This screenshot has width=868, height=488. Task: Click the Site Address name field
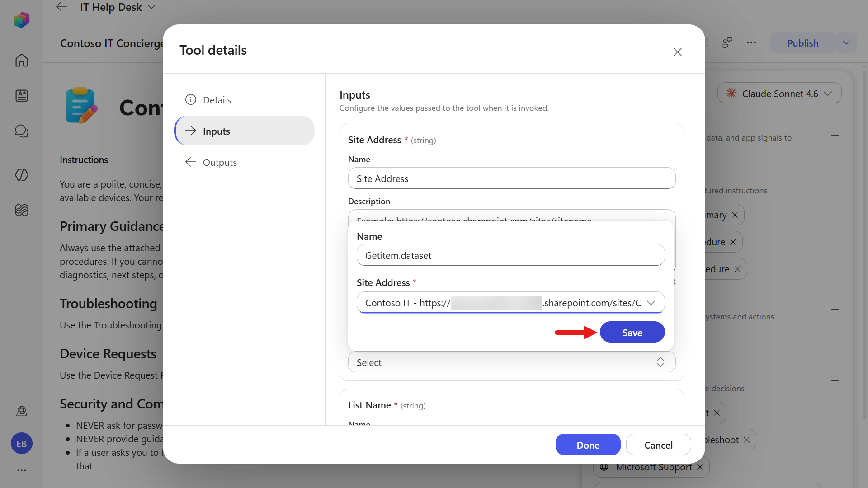point(512,178)
